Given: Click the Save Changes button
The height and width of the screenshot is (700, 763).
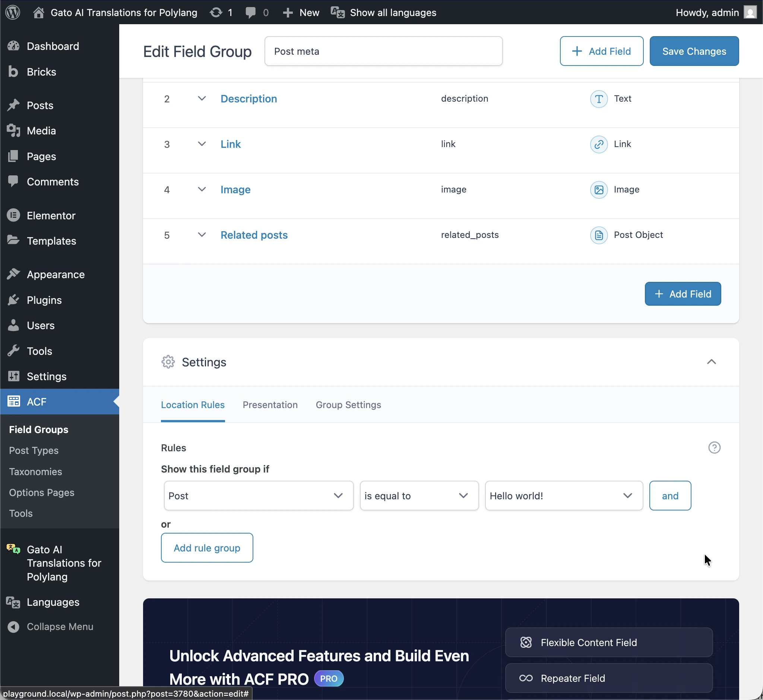Looking at the screenshot, I should [694, 51].
